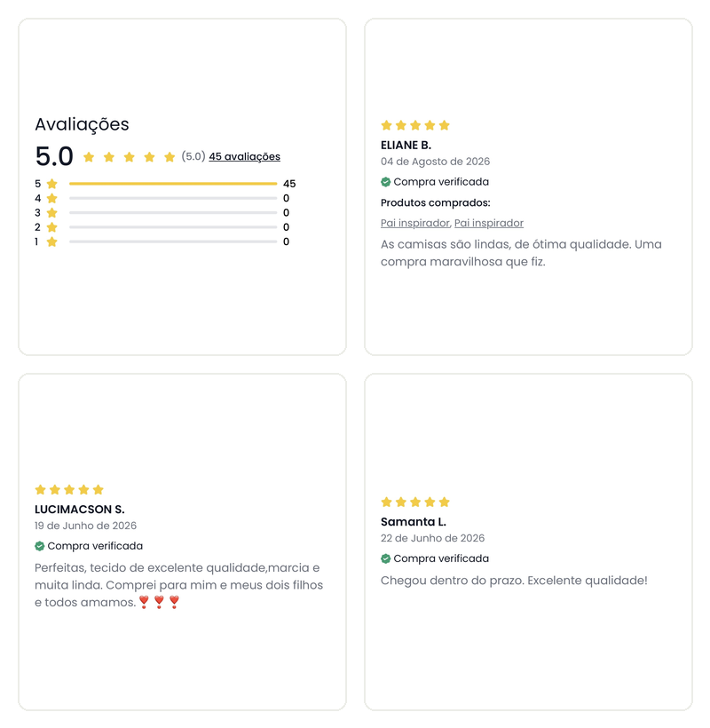
Task: Click the five-star rating above ELIANE B.
Action: tap(415, 125)
